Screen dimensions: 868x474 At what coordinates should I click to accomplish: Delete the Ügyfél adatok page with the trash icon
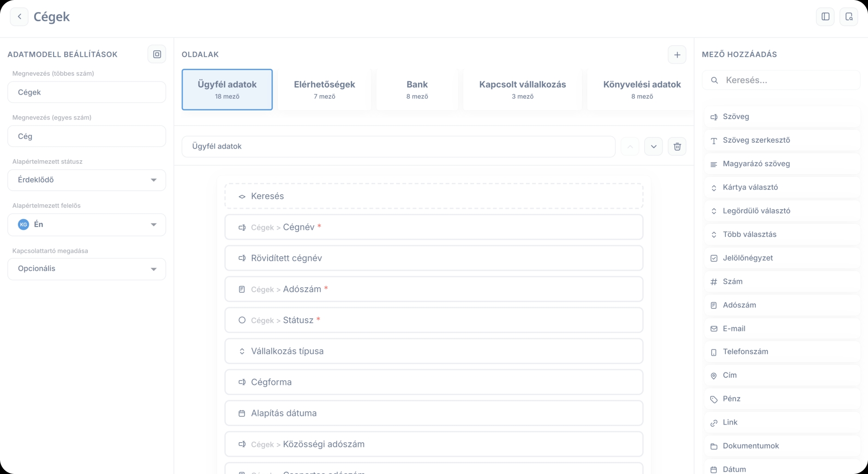(677, 146)
